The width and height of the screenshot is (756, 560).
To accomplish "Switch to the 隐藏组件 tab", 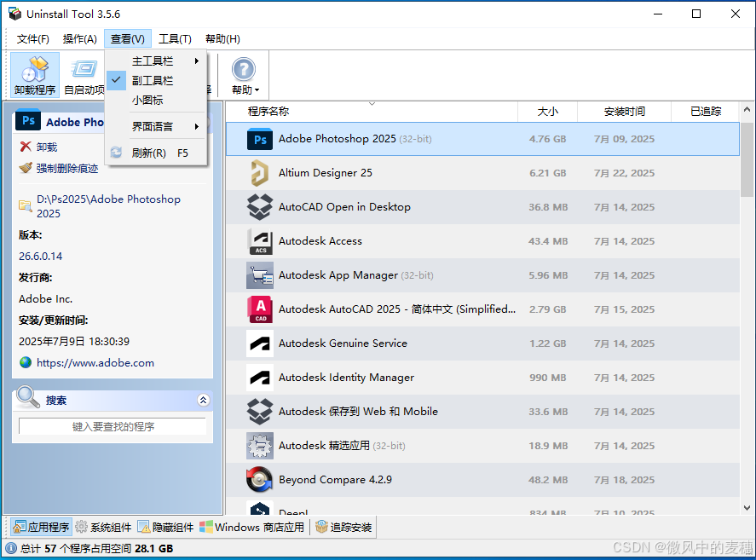I will coord(165,528).
